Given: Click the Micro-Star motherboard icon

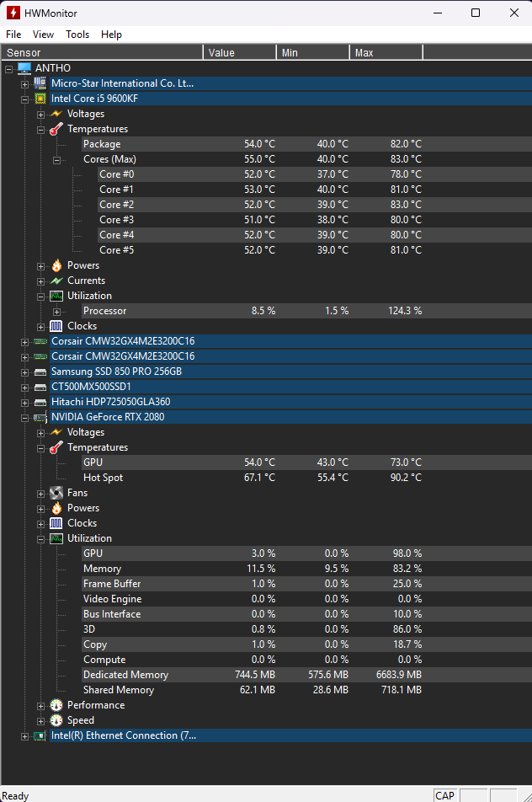Looking at the screenshot, I should pos(40,83).
